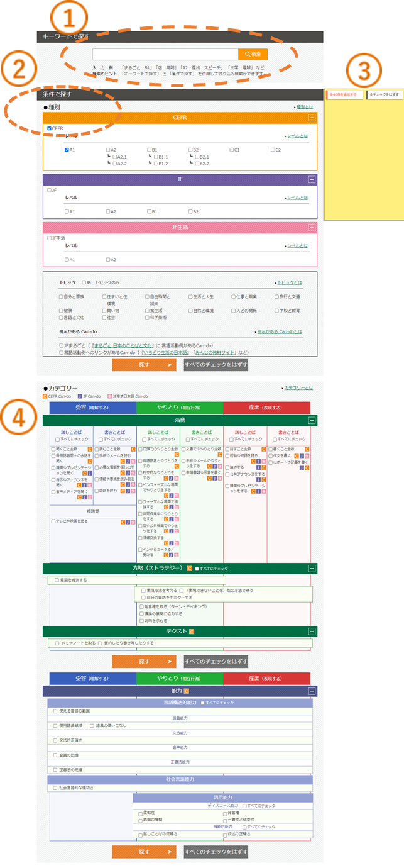Image resolution: width=404 pixels, height=868 pixels.
Task: Click 全40件を表示する in the yellow panel
Action: point(344,94)
